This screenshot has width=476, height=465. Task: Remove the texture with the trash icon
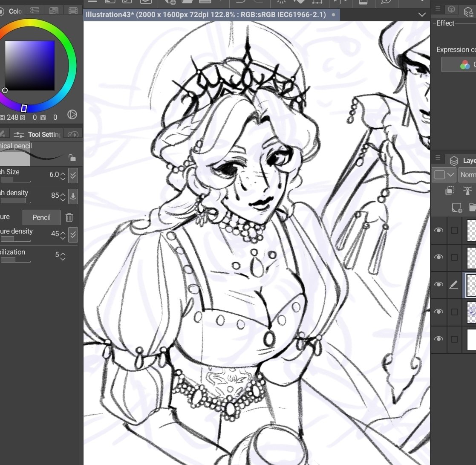pos(69,217)
